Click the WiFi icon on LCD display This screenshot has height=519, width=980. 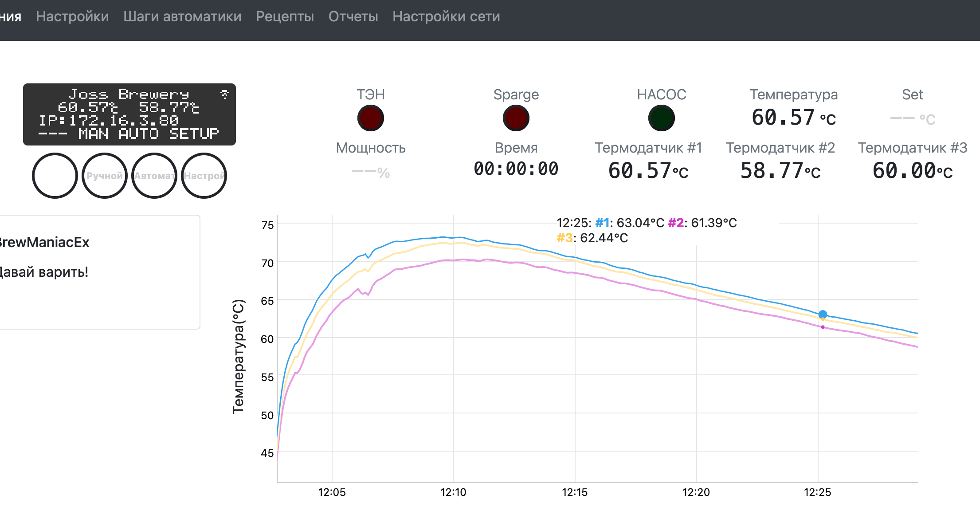[x=224, y=94]
